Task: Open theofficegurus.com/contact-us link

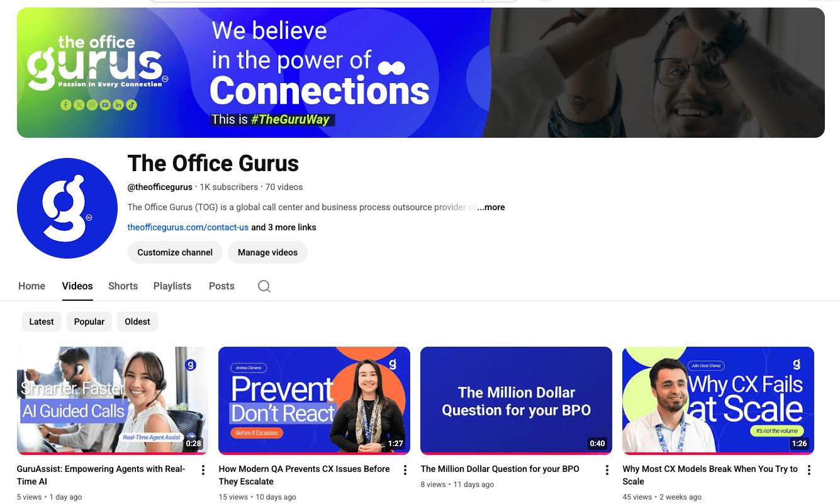Action: pyautogui.click(x=188, y=227)
